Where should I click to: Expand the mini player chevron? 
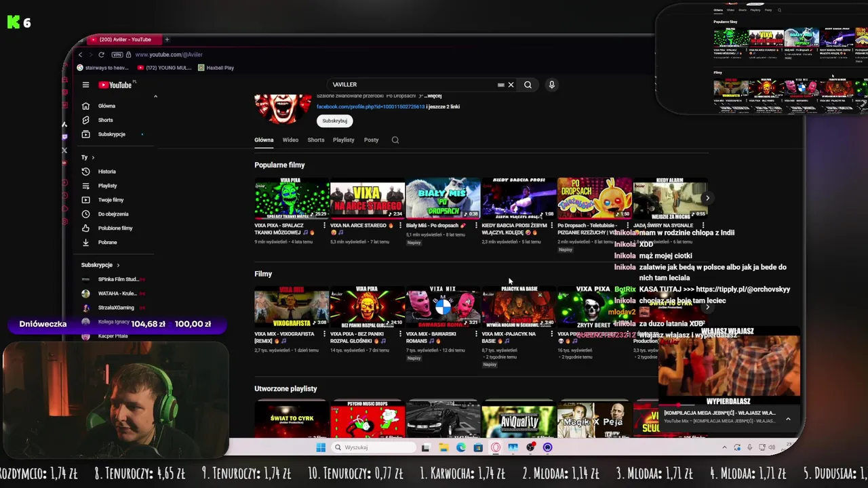788,419
